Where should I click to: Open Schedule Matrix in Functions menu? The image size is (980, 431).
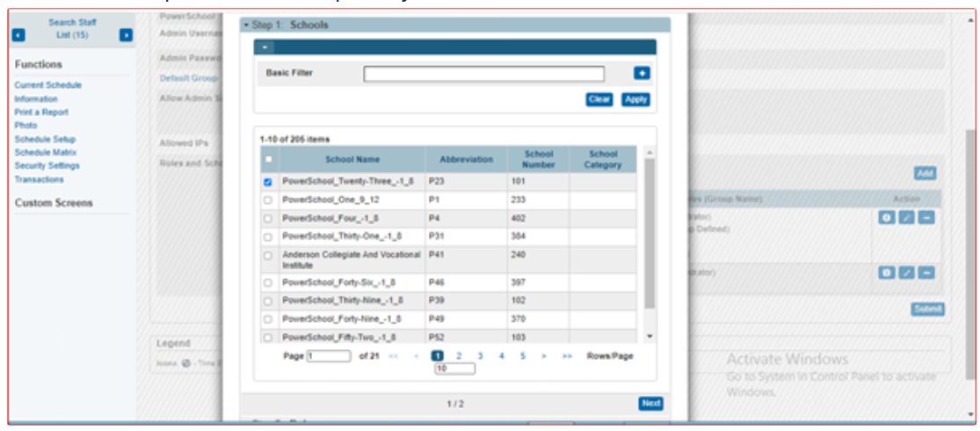pyautogui.click(x=45, y=153)
